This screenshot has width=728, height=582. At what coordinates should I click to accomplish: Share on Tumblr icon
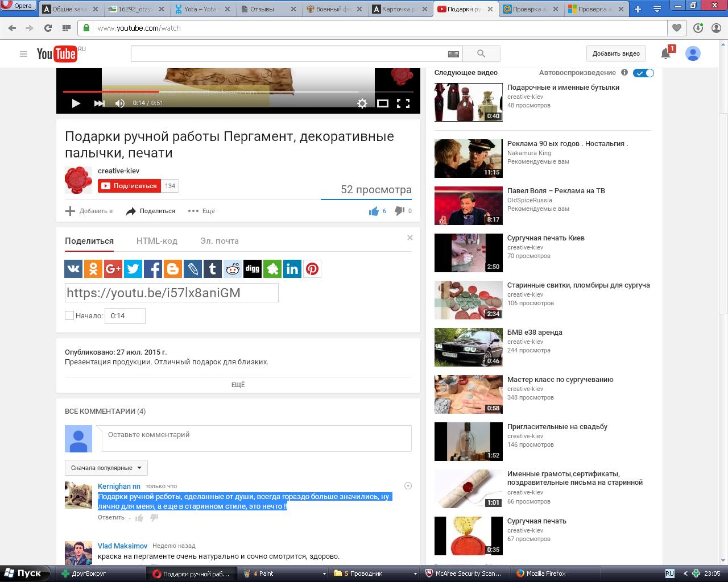(x=213, y=269)
